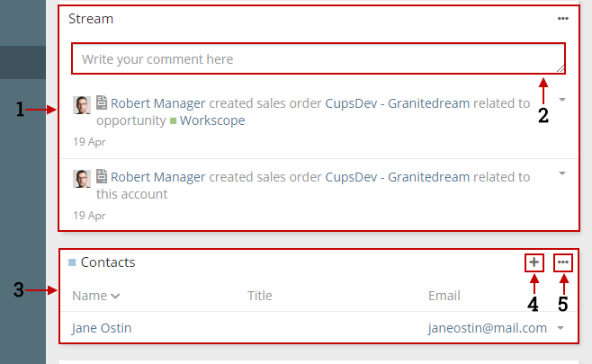Image resolution: width=592 pixels, height=364 pixels.
Task: Open Robert Manager link in second post
Action: click(157, 176)
